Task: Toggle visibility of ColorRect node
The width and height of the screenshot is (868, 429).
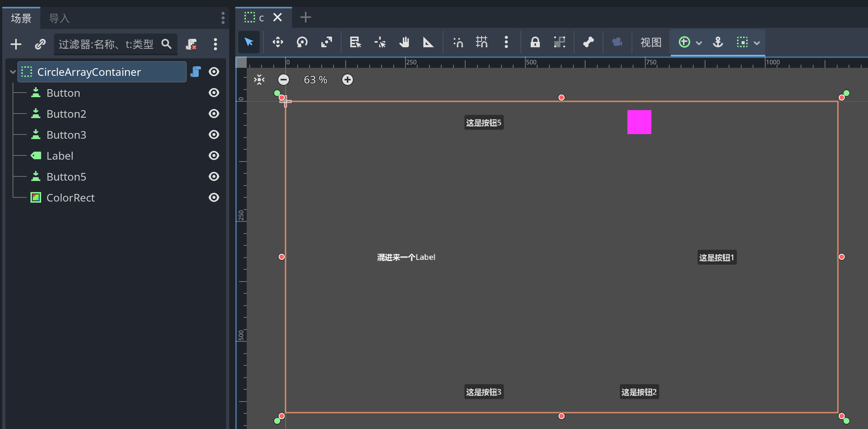Action: coord(214,197)
